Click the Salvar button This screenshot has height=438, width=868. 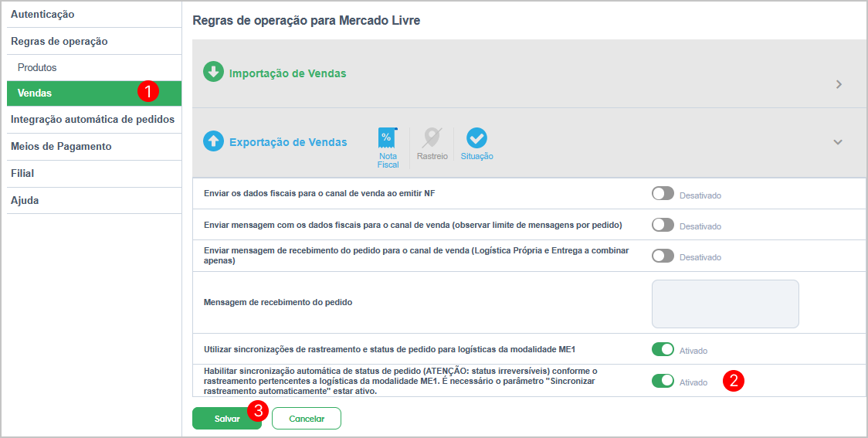coord(227,419)
